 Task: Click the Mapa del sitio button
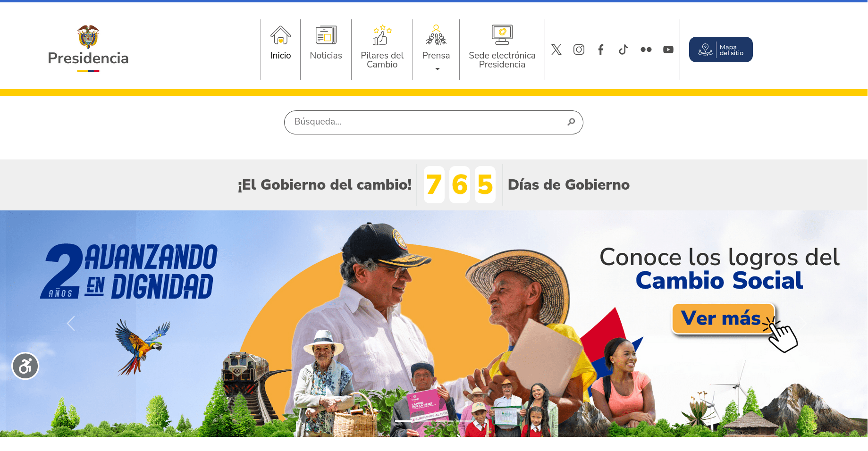pyautogui.click(x=721, y=50)
